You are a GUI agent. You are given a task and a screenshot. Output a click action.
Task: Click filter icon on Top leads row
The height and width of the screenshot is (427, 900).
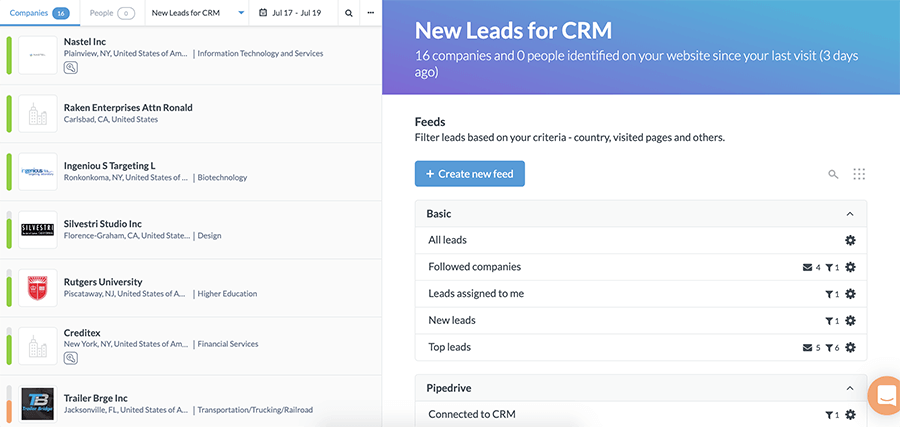829,348
